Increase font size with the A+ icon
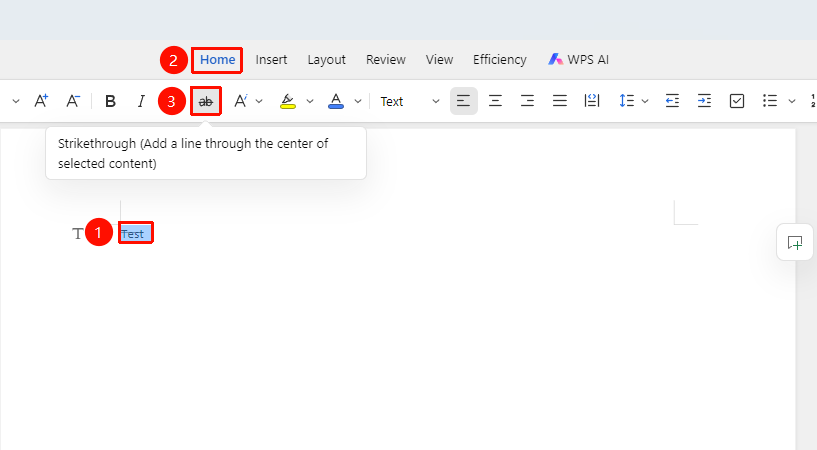The width and height of the screenshot is (817, 450). tap(41, 101)
